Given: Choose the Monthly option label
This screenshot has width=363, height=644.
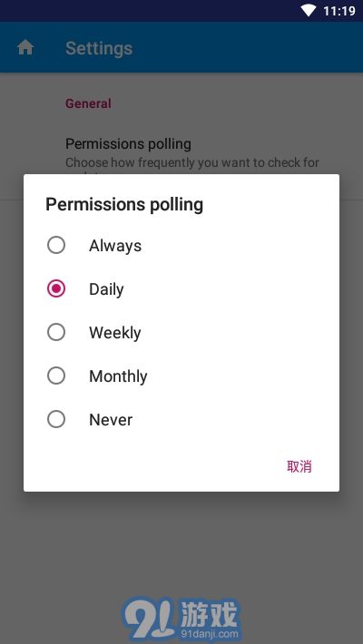Looking at the screenshot, I should pyautogui.click(x=118, y=376).
